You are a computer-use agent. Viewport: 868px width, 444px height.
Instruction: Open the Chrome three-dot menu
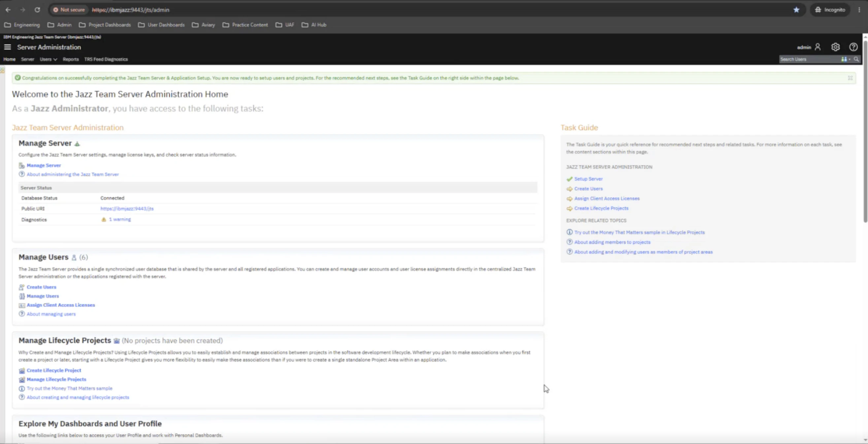[859, 10]
